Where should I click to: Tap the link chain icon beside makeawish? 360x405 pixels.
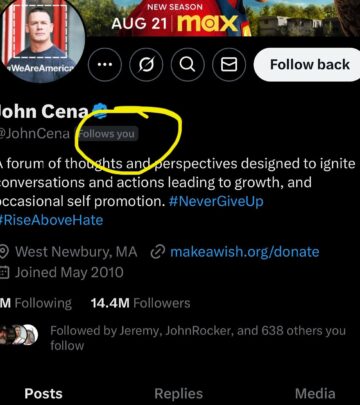point(156,252)
